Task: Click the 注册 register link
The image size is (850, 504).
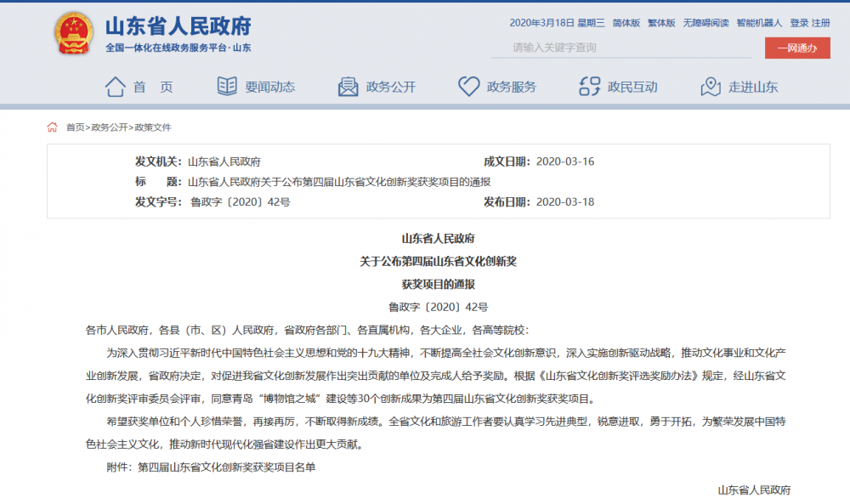Action: tap(821, 23)
